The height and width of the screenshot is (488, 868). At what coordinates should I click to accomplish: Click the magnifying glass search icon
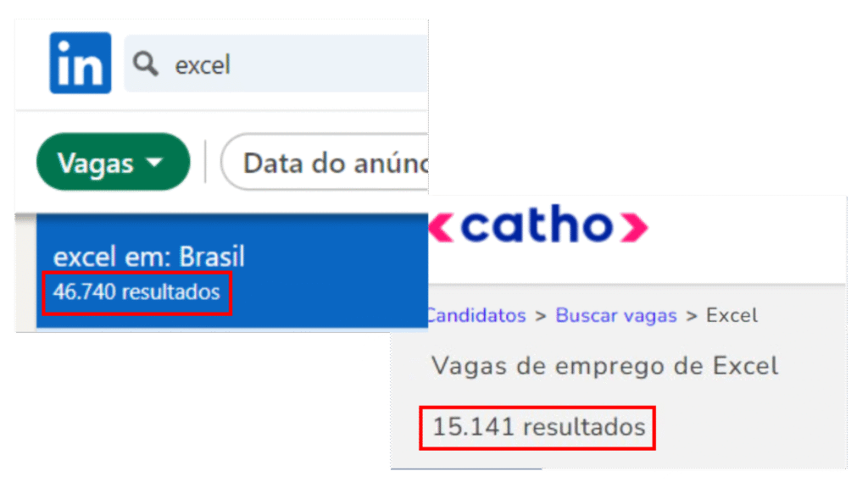tap(146, 64)
